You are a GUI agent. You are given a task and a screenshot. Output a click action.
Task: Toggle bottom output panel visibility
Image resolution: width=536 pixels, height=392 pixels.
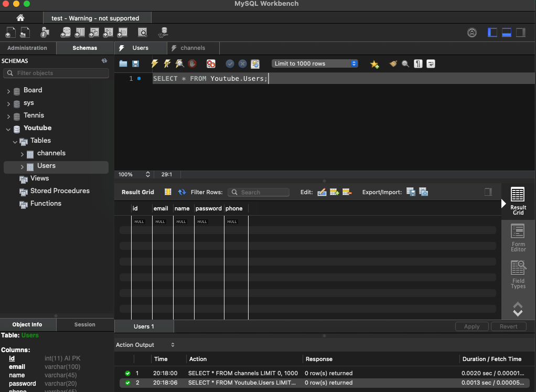[507, 33]
